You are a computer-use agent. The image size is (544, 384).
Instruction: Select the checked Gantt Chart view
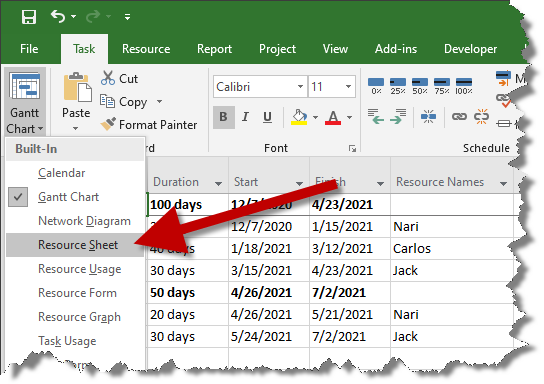(x=75, y=197)
